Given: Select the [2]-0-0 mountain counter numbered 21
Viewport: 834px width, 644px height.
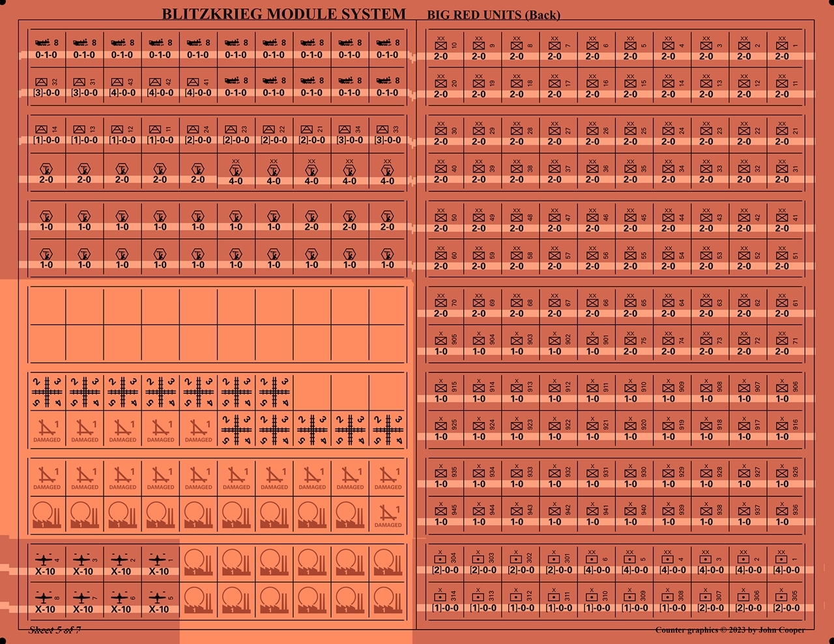Looking at the screenshot, I should tap(311, 134).
